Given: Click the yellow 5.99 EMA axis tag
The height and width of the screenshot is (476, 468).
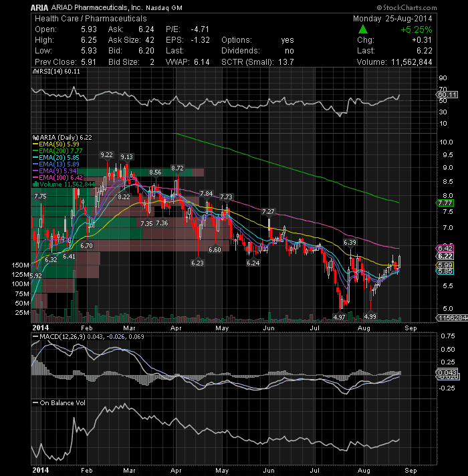Looking at the screenshot, I should (x=445, y=265).
